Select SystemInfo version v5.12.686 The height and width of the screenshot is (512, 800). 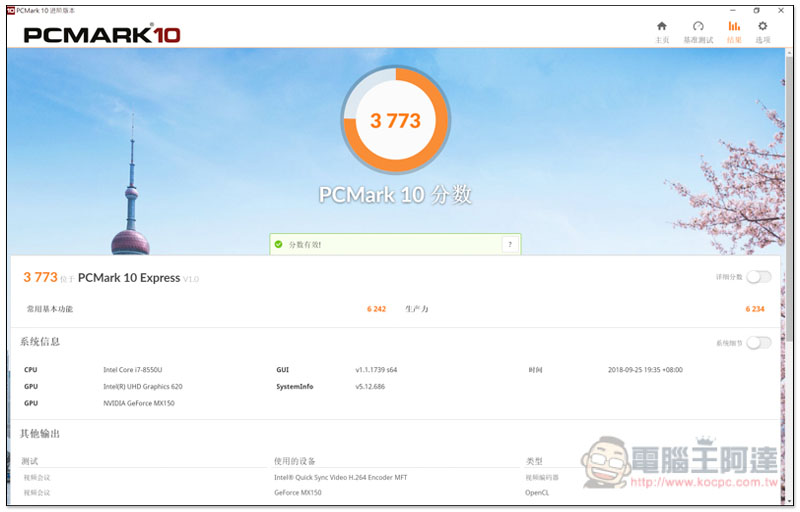(370, 387)
